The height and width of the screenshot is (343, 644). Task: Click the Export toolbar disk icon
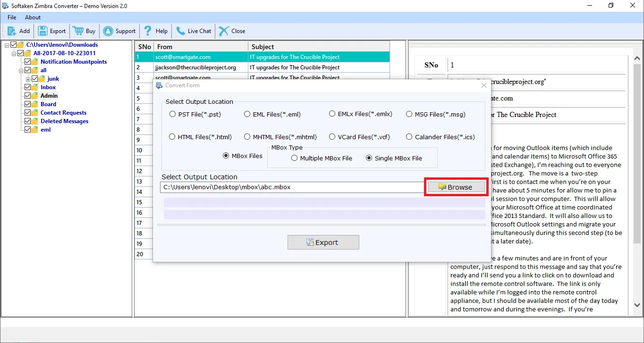(x=43, y=31)
